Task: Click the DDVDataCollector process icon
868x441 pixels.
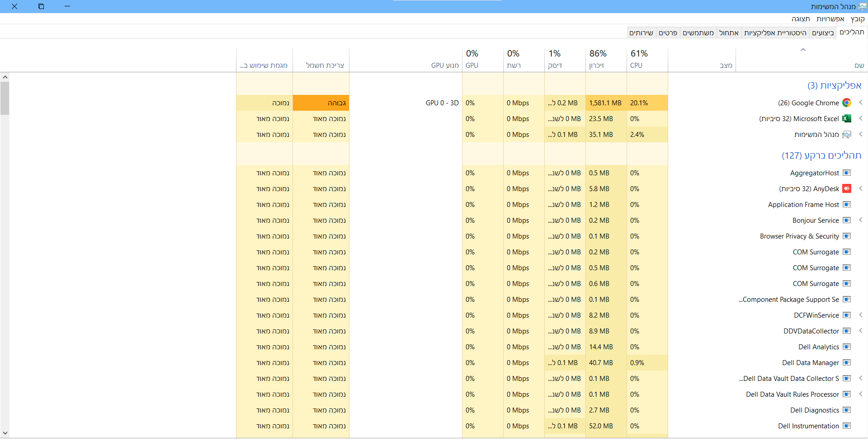Action: (847, 331)
